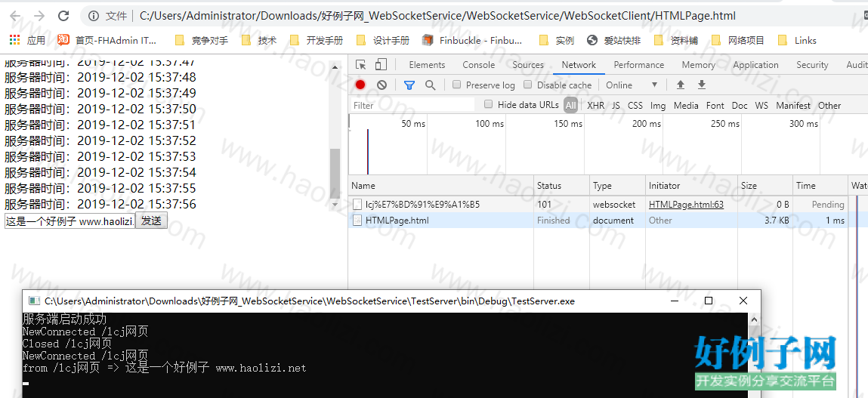868x398 pixels.
Task: Open the HTMLPage.html:63 initiator link
Action: tap(687, 204)
